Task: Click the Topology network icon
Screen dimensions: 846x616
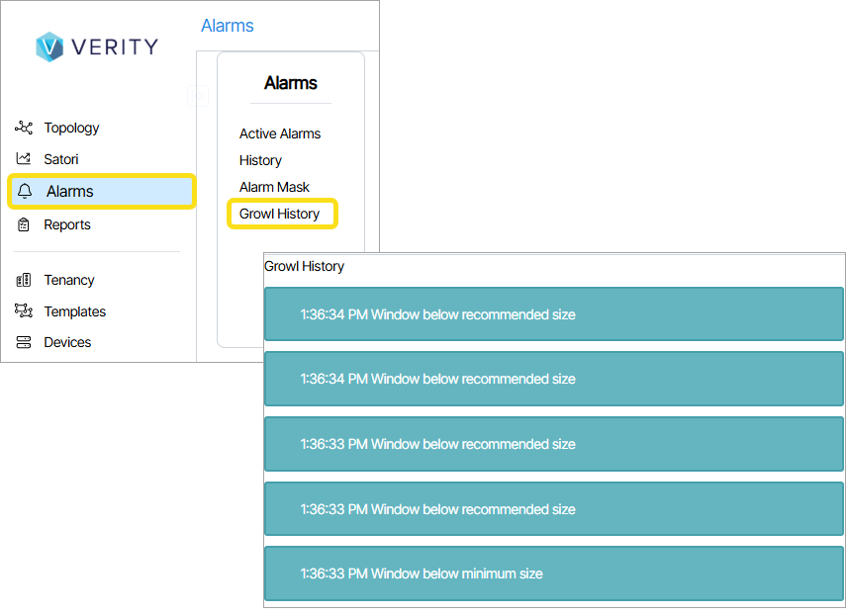Action: [x=24, y=128]
